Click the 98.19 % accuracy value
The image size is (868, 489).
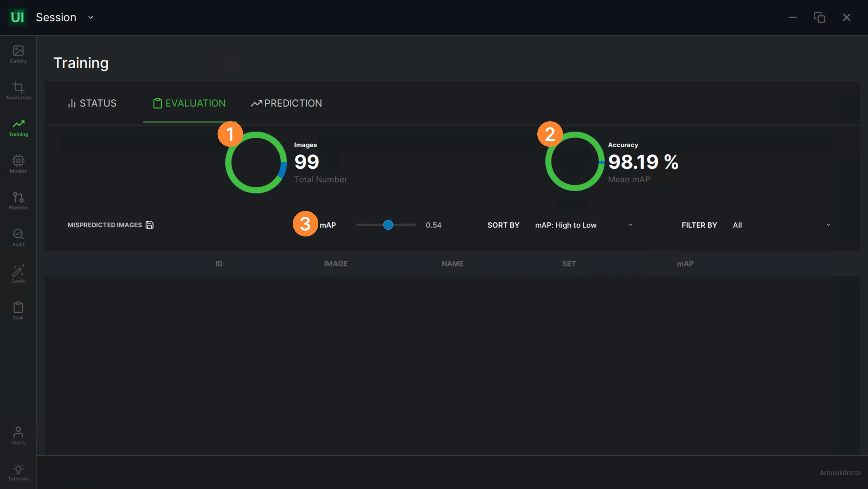pos(643,161)
